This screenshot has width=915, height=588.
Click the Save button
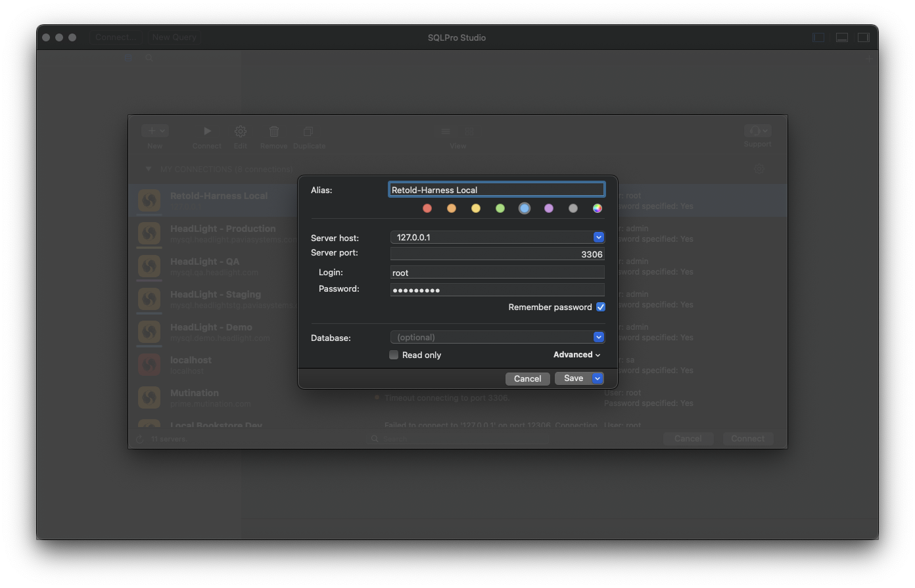pyautogui.click(x=574, y=378)
